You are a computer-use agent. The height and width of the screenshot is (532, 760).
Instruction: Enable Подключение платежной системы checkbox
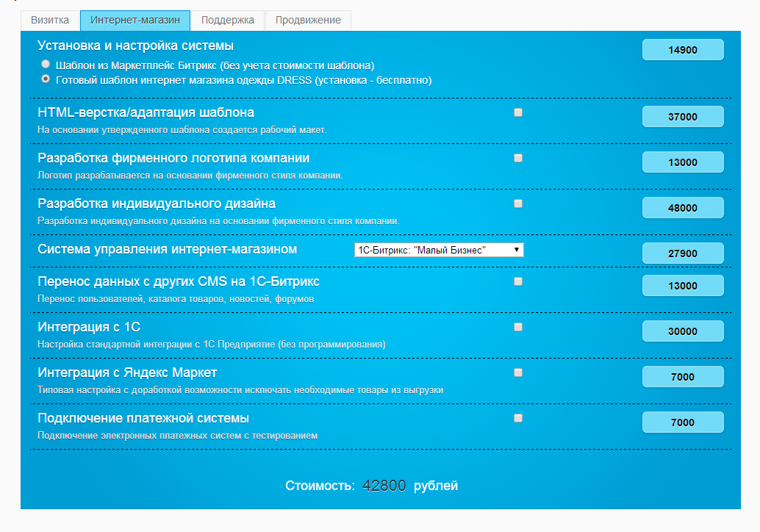(x=518, y=418)
